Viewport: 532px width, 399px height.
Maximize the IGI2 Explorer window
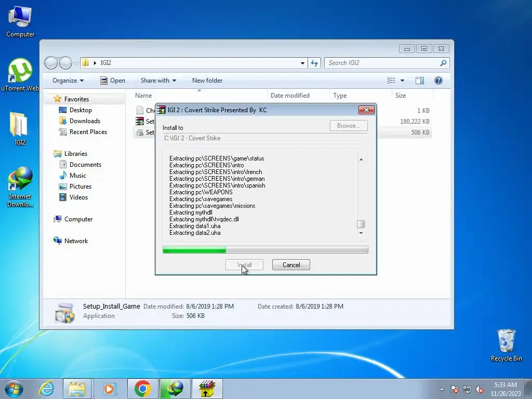coord(424,49)
